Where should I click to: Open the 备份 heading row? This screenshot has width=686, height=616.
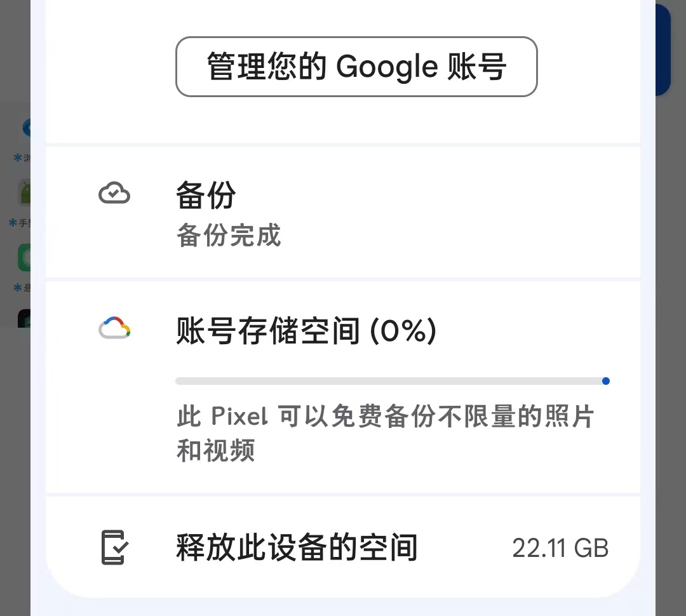click(343, 212)
